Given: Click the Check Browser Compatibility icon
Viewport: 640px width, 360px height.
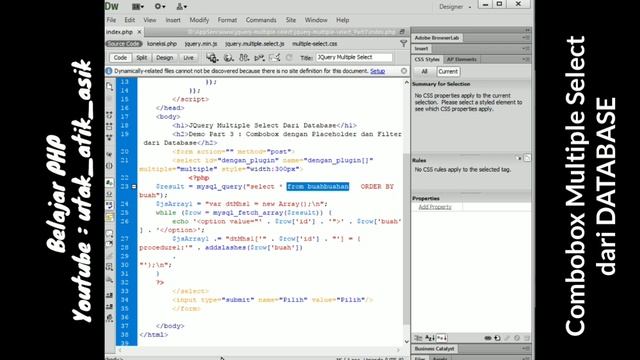Looking at the screenshot, I should 274,58.
